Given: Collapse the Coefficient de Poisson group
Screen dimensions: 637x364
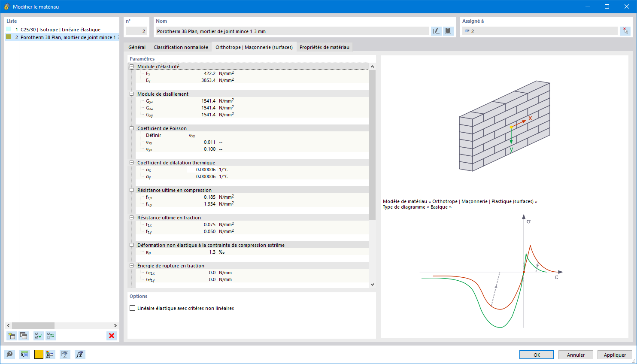Looking at the screenshot, I should pyautogui.click(x=132, y=128).
